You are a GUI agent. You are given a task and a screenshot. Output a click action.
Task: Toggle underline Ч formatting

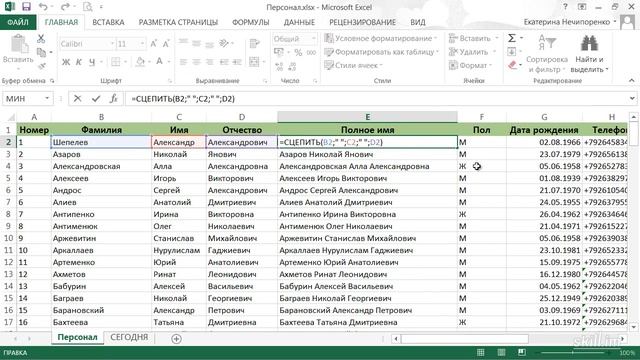tap(92, 62)
